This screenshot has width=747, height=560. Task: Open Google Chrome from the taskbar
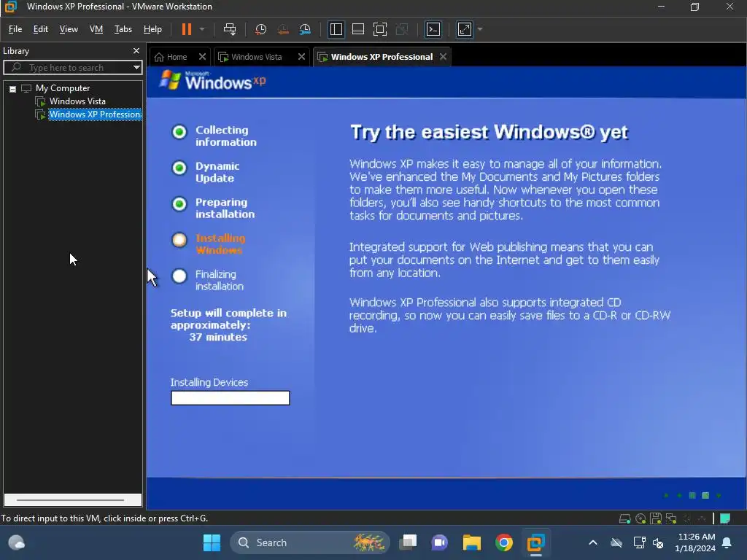tap(503, 542)
